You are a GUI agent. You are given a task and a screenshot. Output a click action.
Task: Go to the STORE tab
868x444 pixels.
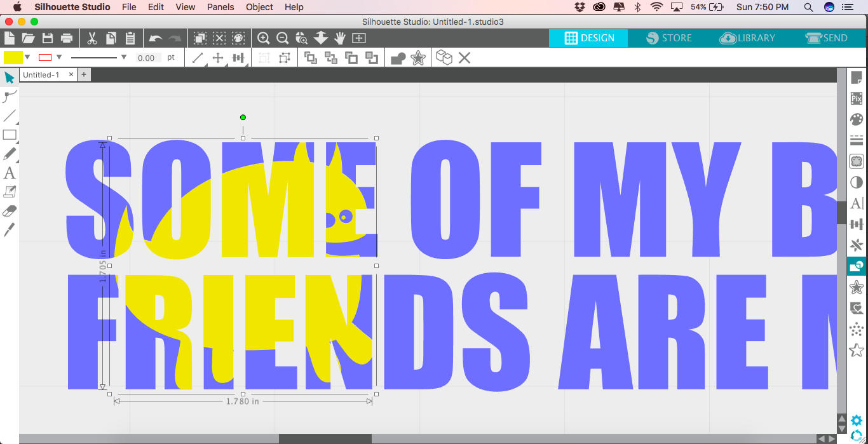pos(669,38)
